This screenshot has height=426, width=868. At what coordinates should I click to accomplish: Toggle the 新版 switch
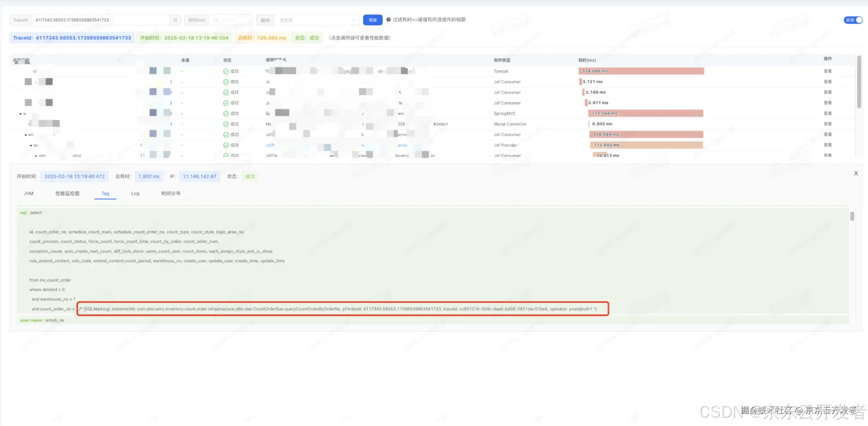coord(853,20)
